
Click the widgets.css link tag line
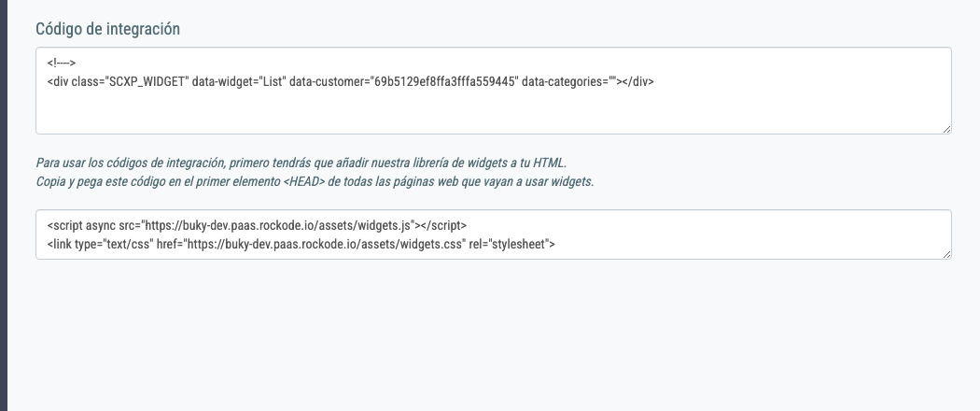coord(301,244)
